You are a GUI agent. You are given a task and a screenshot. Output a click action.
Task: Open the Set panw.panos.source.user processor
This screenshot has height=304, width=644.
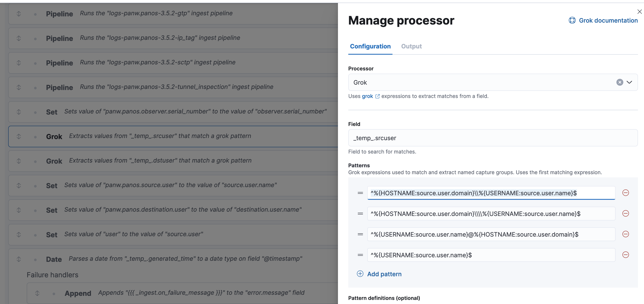(x=170, y=185)
